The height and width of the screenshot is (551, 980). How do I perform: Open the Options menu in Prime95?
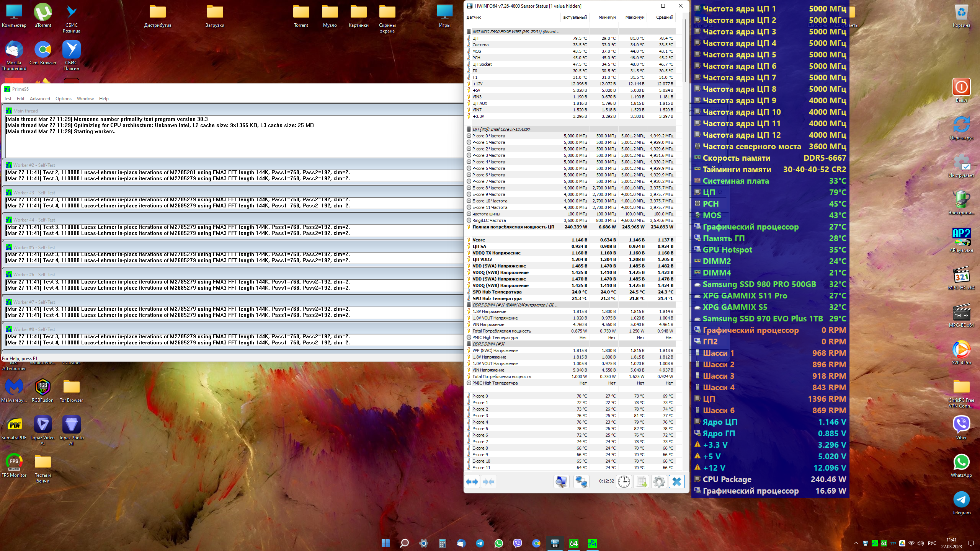coord(63,99)
